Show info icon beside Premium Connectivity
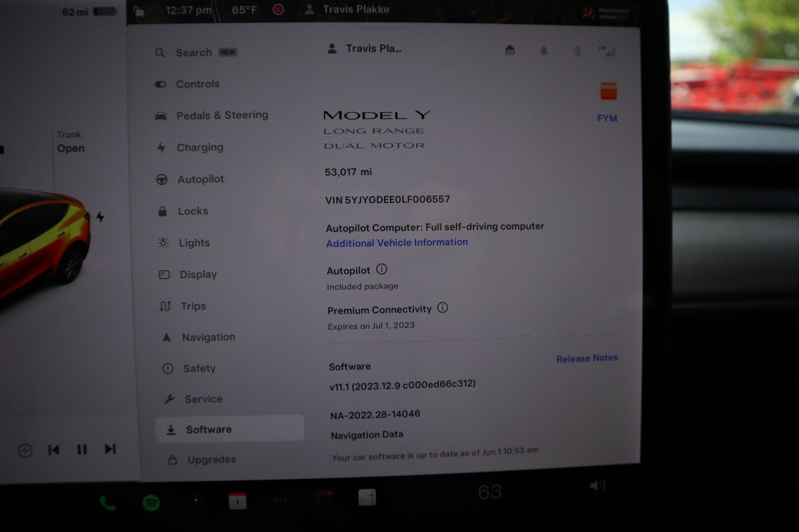The width and height of the screenshot is (799, 532). pos(442,307)
